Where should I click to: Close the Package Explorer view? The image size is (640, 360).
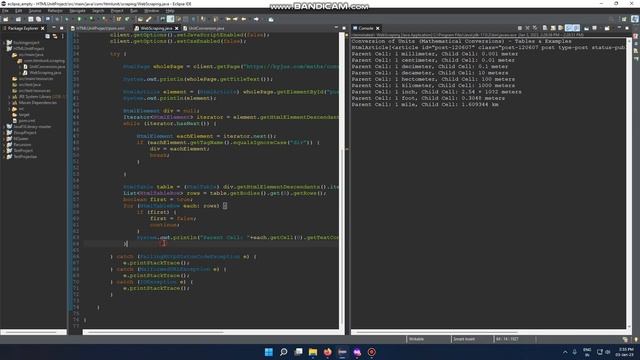pos(42,28)
